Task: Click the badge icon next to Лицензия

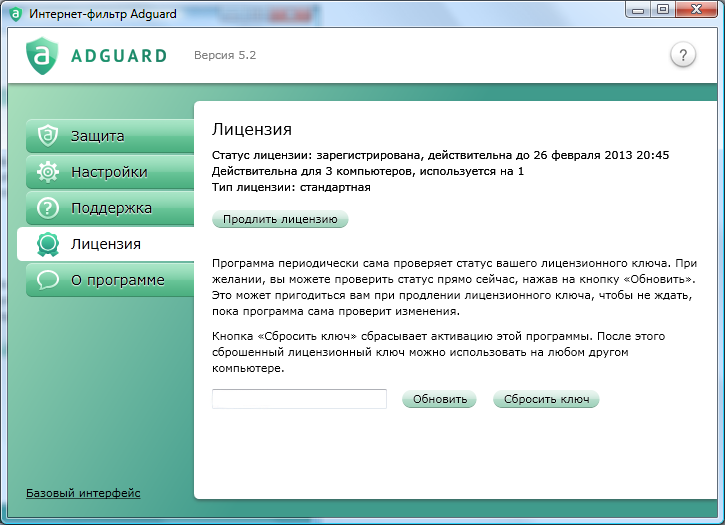Action: tap(48, 245)
